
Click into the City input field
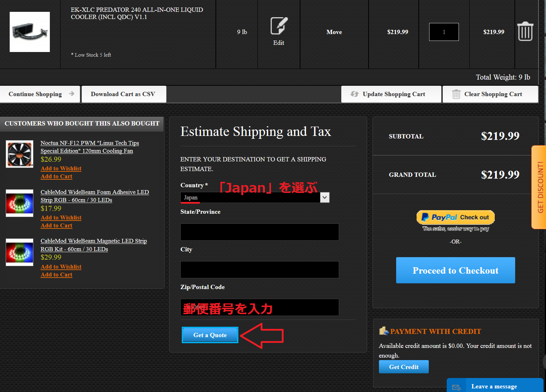260,270
